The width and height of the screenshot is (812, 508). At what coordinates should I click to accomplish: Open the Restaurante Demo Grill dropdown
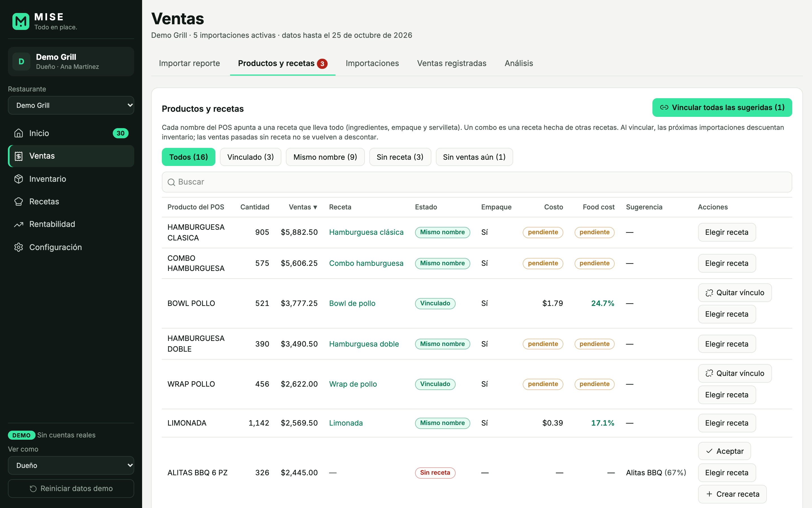71,106
